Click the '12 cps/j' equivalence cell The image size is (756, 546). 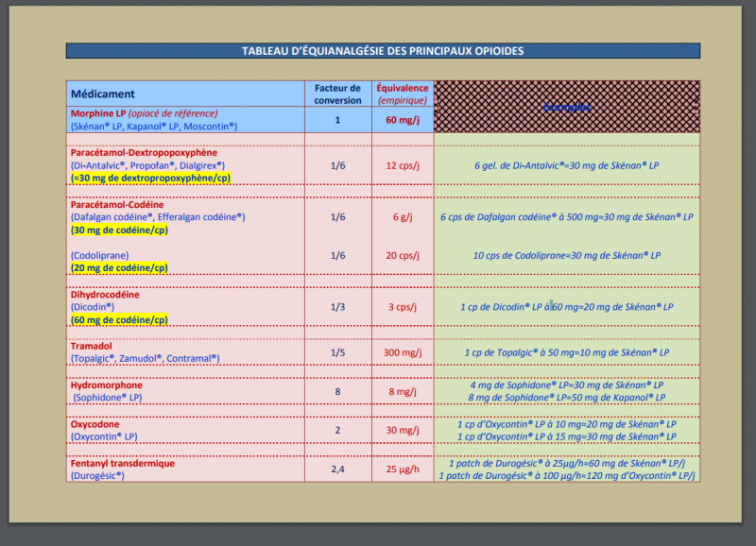pos(403,165)
